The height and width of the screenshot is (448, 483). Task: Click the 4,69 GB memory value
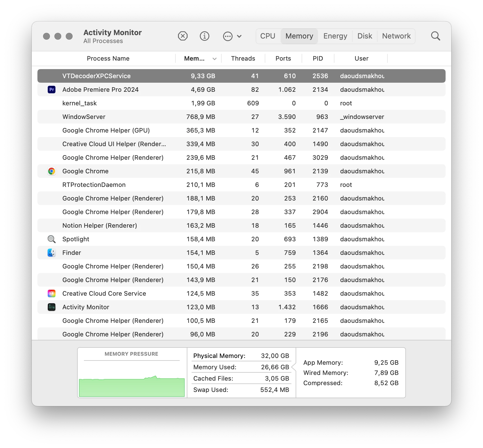tap(203, 89)
